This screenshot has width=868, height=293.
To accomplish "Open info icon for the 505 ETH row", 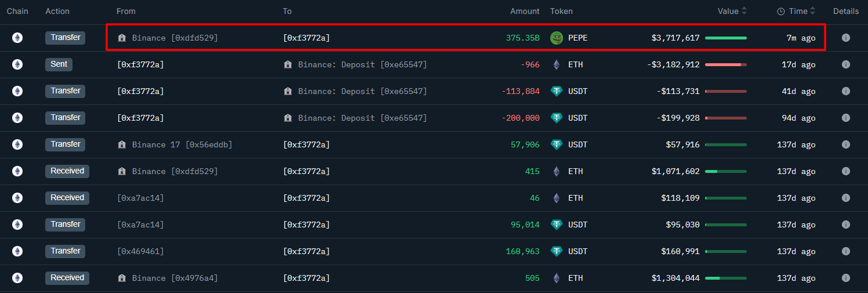I will point(845,278).
